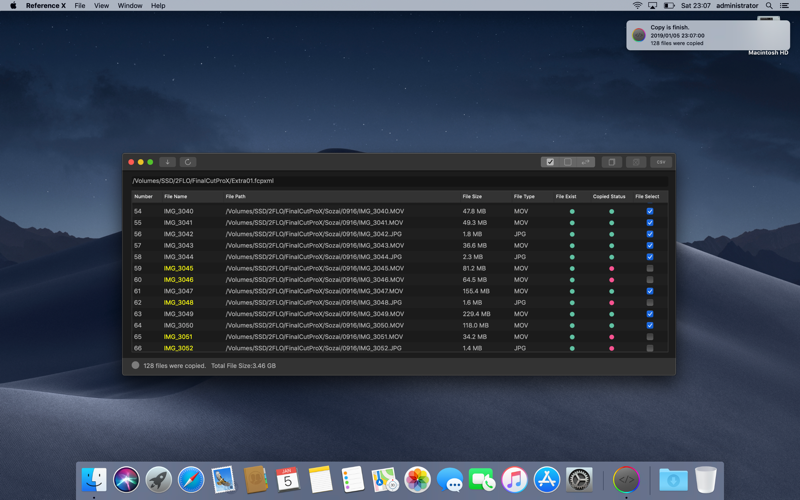Image resolution: width=800 pixels, height=500 pixels.
Task: Open Messages from the Dock
Action: click(x=449, y=480)
